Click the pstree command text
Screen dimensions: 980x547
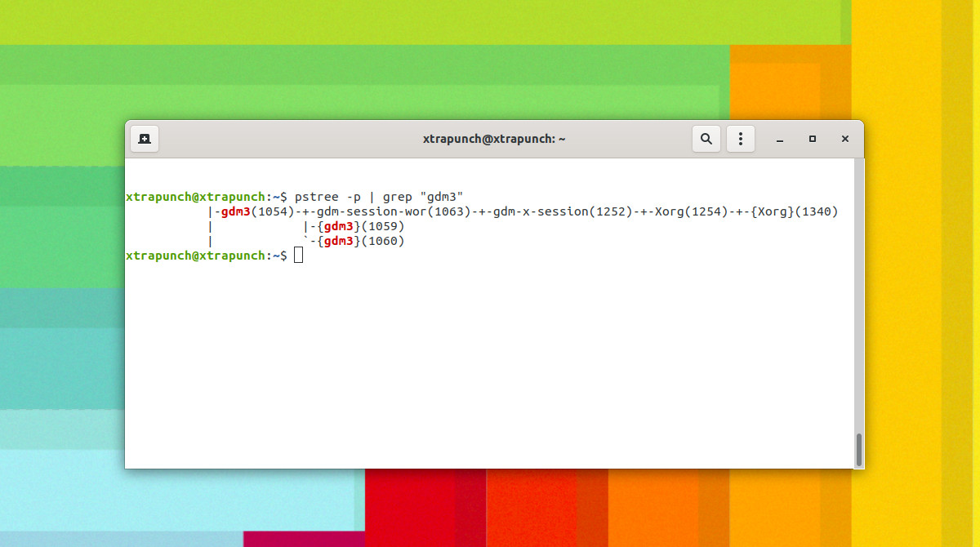[315, 196]
